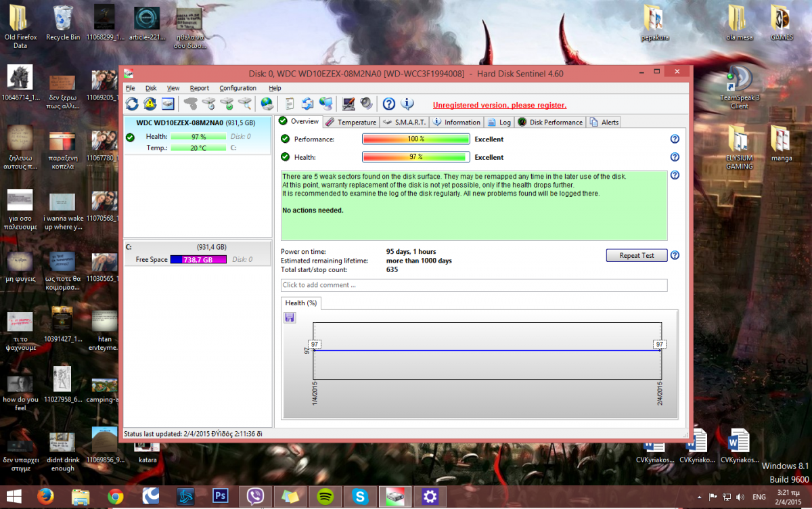Open the File menu

(x=130, y=88)
